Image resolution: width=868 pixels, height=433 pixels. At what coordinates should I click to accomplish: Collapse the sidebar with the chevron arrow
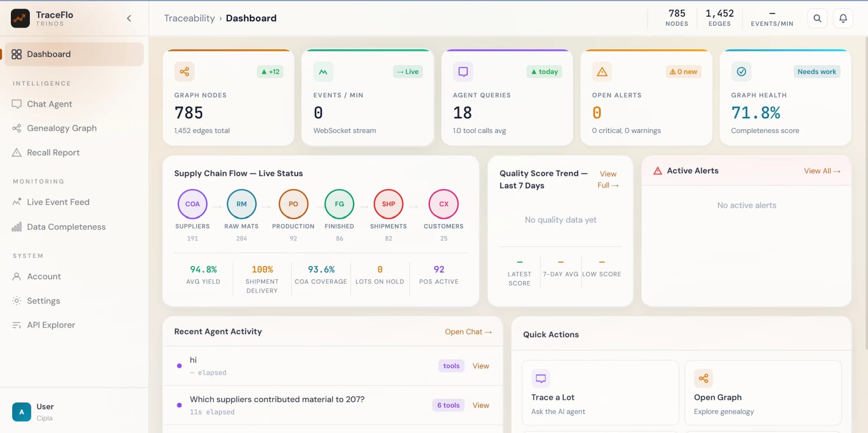(129, 19)
